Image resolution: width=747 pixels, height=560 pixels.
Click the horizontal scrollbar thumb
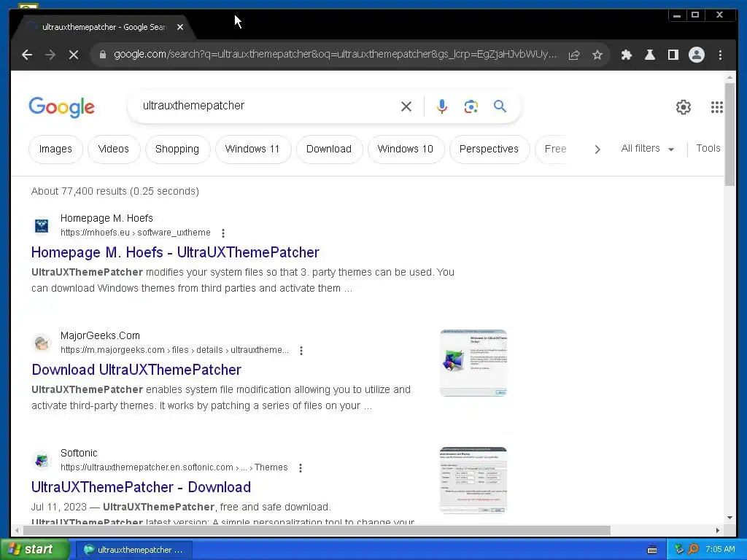coord(317,530)
